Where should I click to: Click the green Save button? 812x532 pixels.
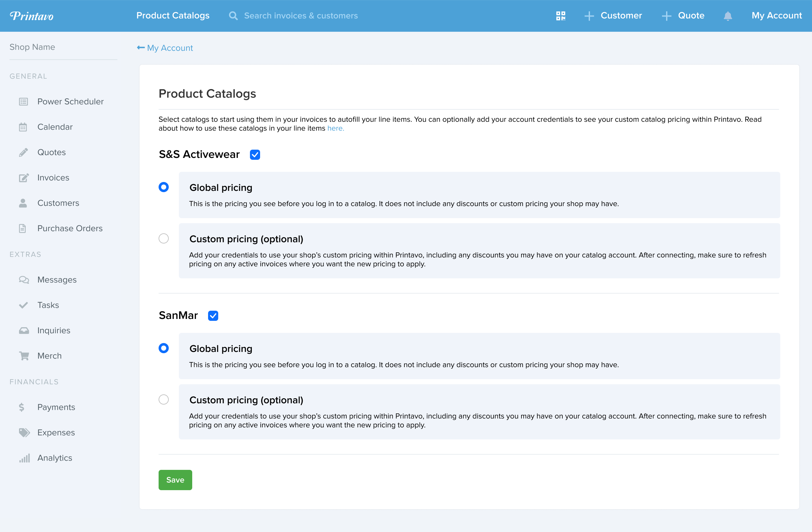tap(175, 480)
